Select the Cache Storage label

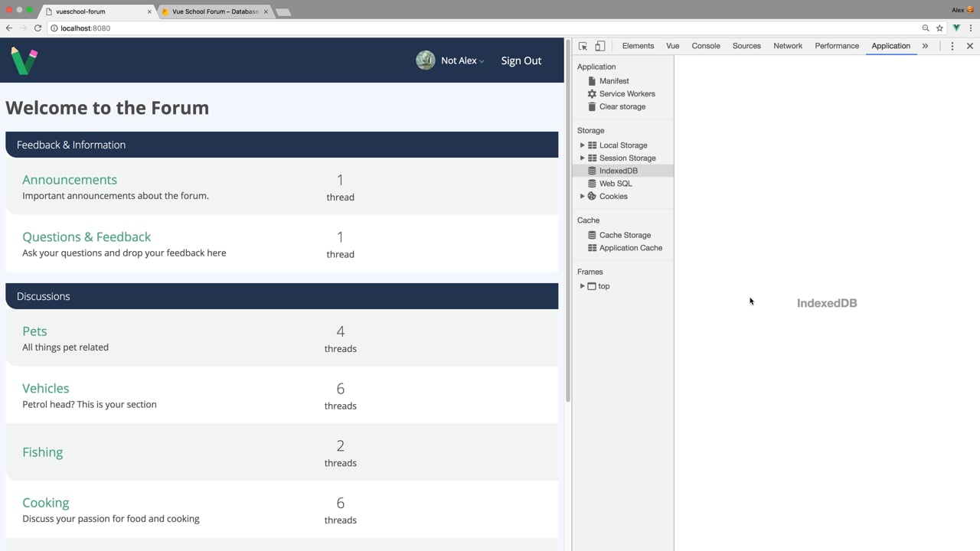[625, 235]
